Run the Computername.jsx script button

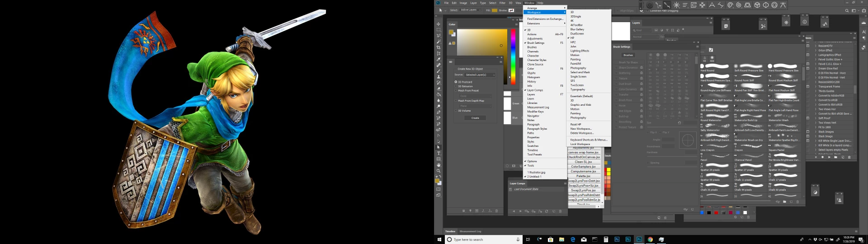[584, 171]
